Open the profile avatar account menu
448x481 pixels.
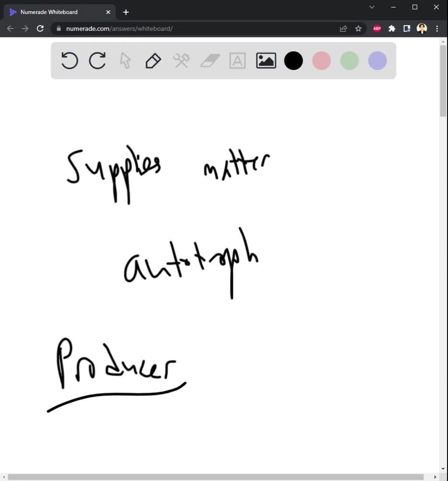pos(421,28)
